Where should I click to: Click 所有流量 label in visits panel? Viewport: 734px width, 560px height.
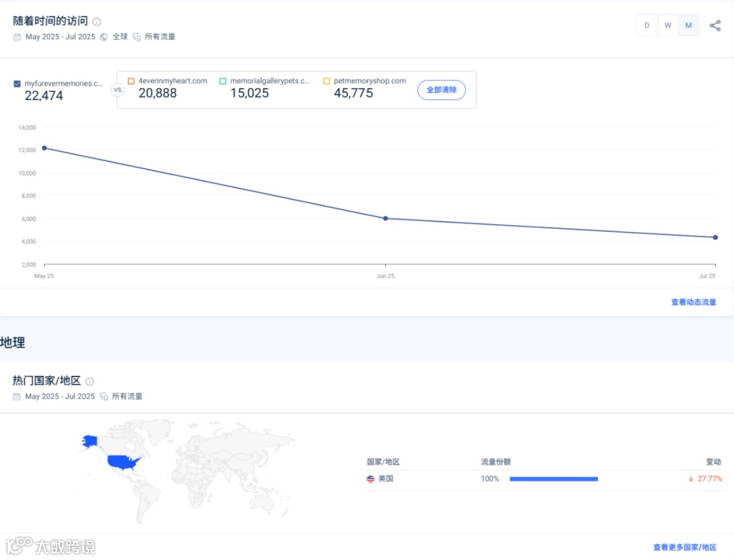point(160,37)
